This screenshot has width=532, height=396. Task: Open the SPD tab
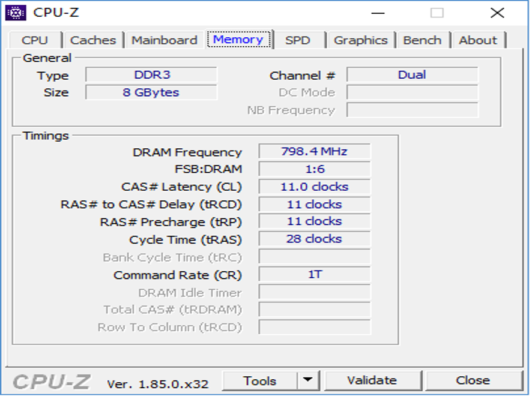click(298, 40)
